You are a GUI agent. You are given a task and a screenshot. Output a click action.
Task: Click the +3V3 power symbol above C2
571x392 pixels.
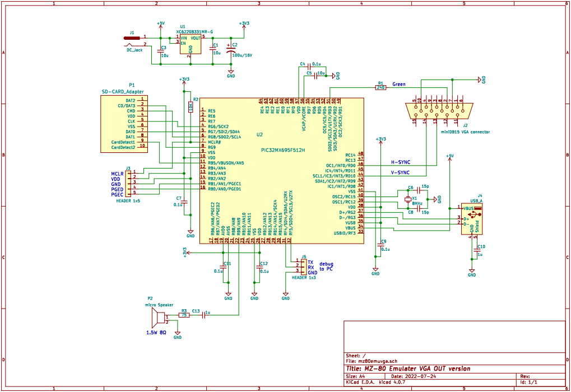pyautogui.click(x=244, y=25)
